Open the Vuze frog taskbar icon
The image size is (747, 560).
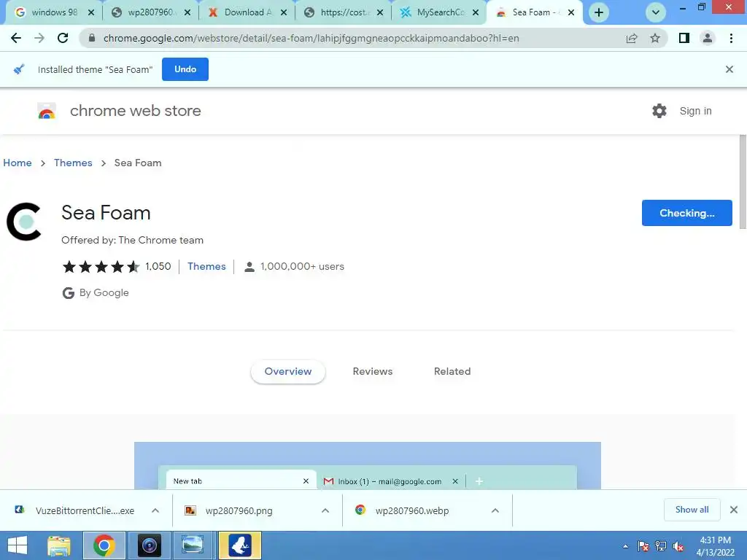[239, 545]
